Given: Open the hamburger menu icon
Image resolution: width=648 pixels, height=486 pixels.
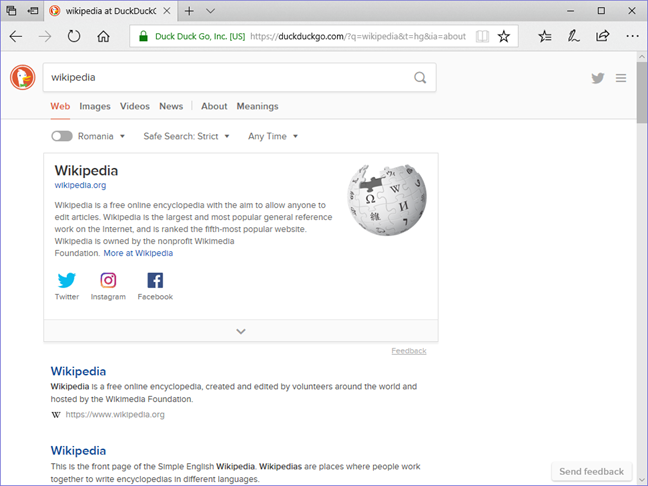Looking at the screenshot, I should coord(621,78).
